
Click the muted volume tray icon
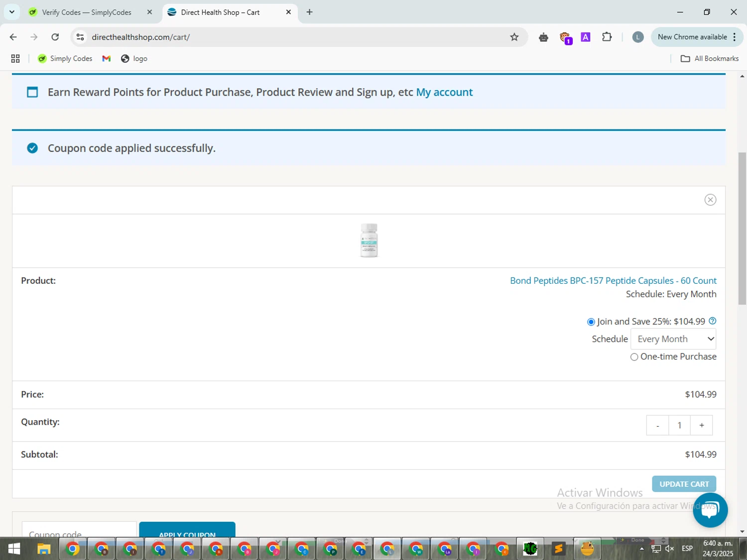coord(670,549)
